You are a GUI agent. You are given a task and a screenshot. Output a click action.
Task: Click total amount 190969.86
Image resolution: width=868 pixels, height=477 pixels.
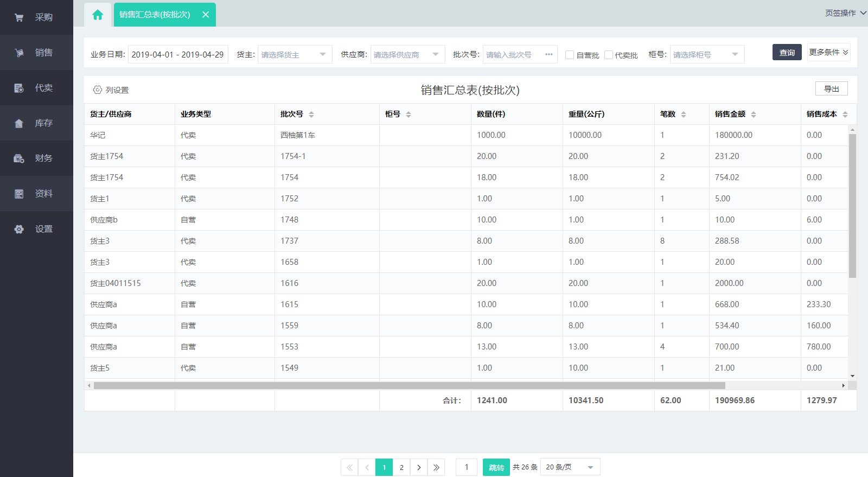tap(735, 400)
